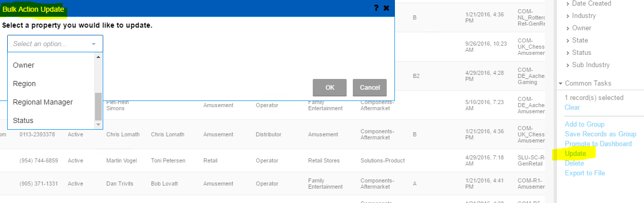Select the B2 rating cell
The image size is (644, 203).
pyautogui.click(x=416, y=76)
